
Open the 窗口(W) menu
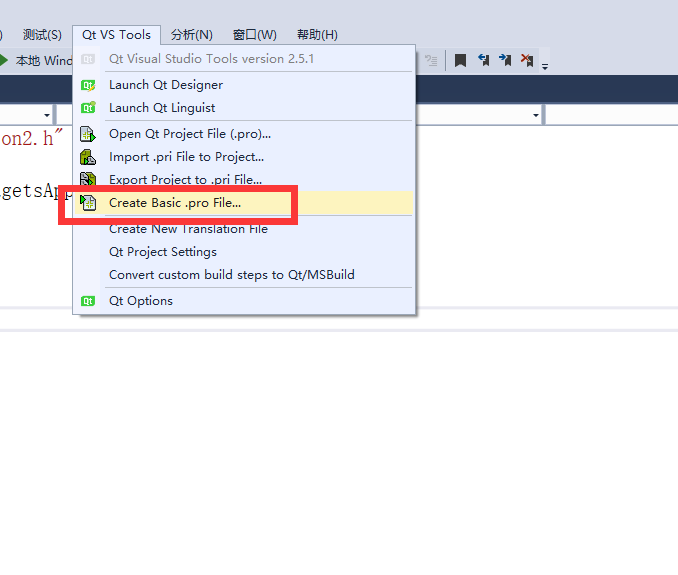click(x=255, y=35)
